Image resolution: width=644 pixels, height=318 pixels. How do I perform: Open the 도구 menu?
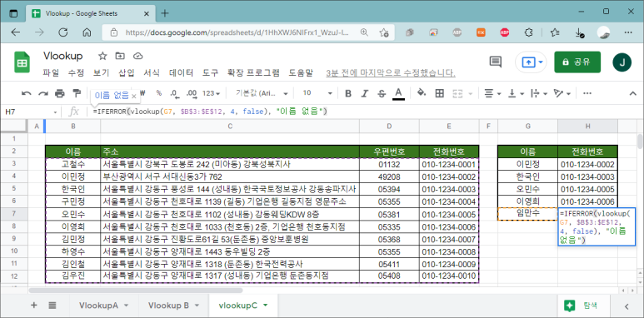[210, 73]
